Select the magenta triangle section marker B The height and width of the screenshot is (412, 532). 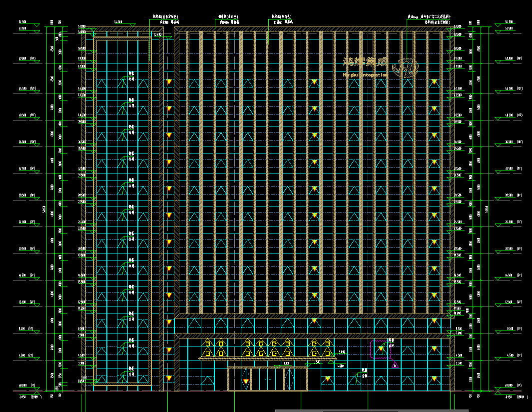coord(395,365)
